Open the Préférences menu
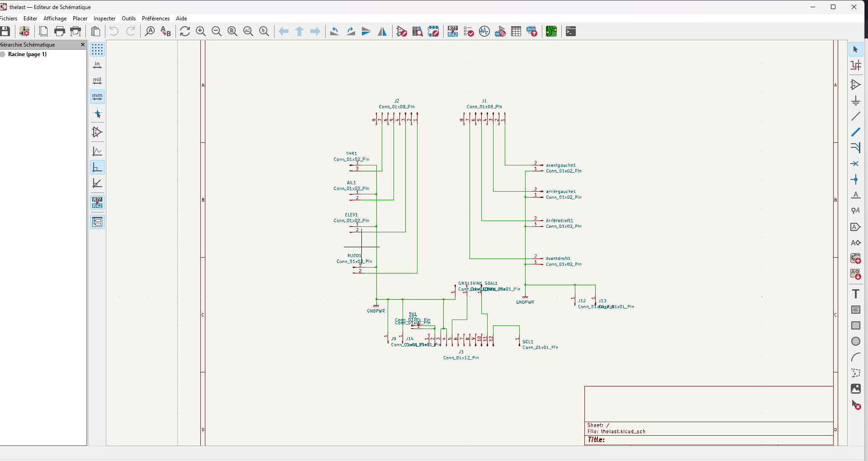 [156, 19]
